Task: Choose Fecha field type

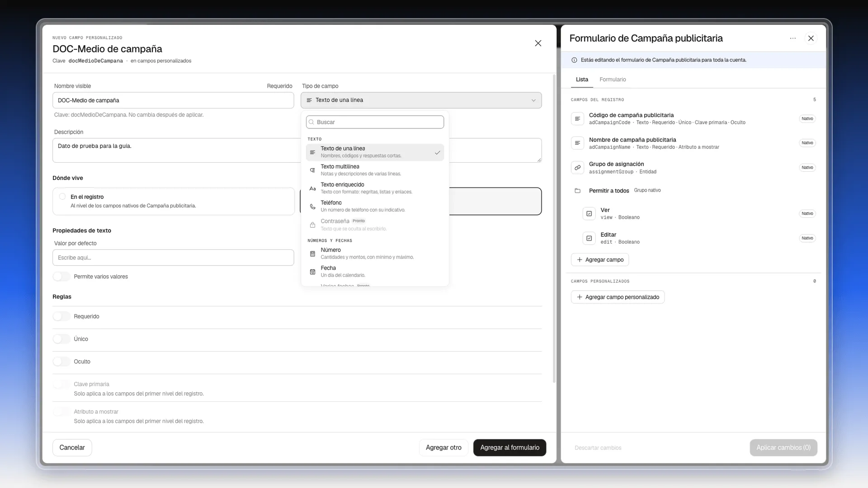Action: point(375,272)
